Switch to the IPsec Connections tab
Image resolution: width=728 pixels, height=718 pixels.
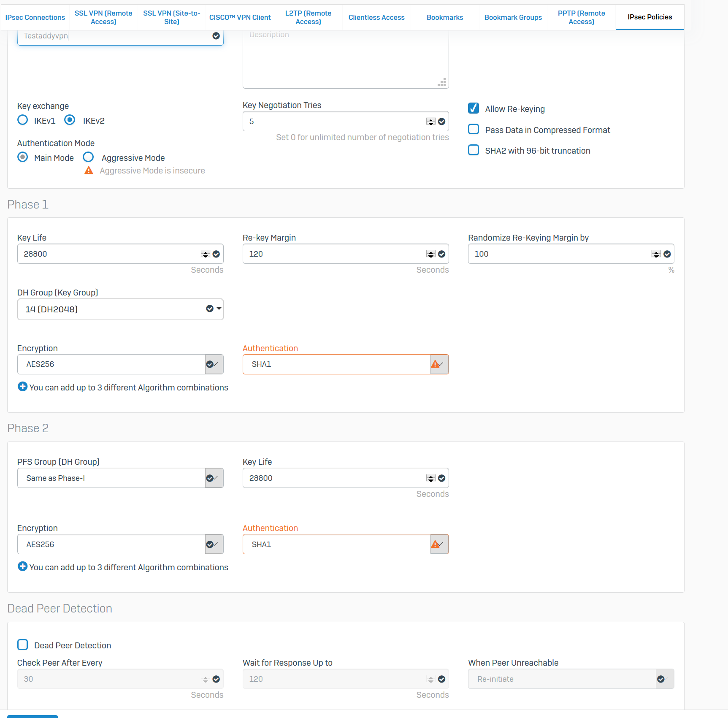tap(35, 17)
